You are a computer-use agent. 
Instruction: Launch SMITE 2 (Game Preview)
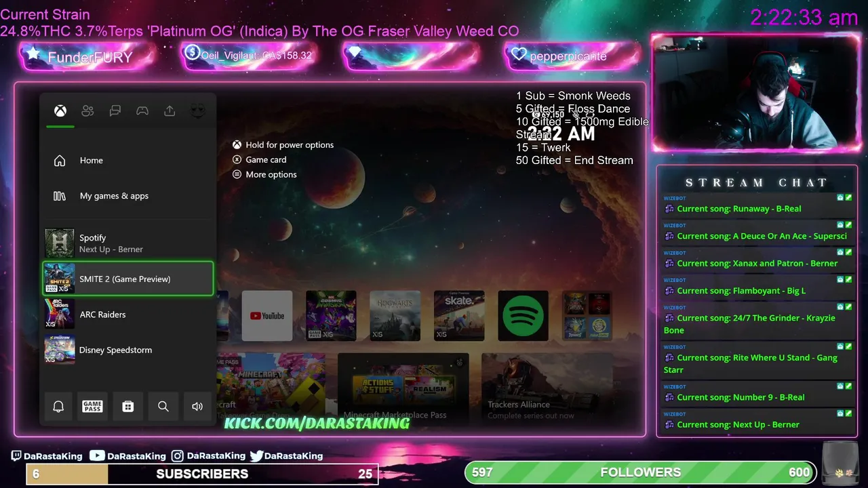[129, 279]
